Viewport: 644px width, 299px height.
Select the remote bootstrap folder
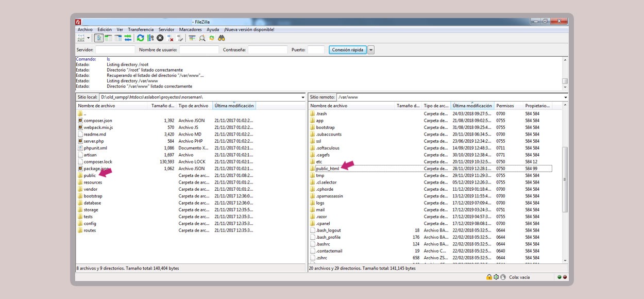point(325,127)
